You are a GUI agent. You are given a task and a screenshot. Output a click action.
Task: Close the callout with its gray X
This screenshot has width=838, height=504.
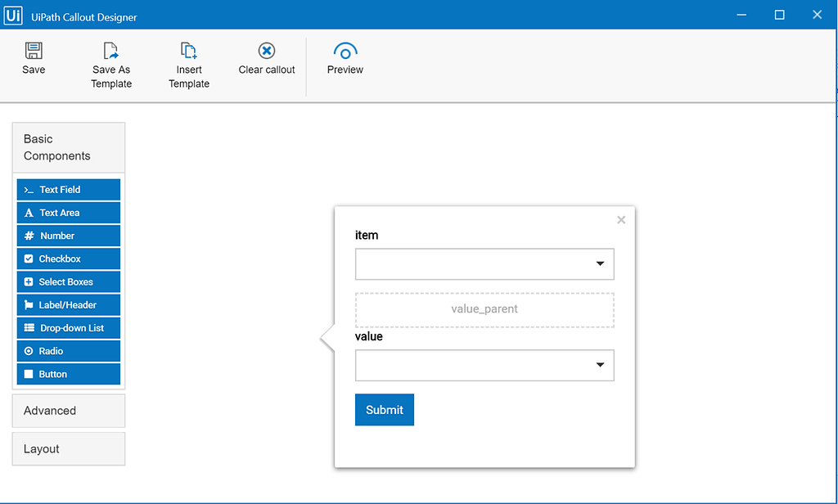click(621, 219)
